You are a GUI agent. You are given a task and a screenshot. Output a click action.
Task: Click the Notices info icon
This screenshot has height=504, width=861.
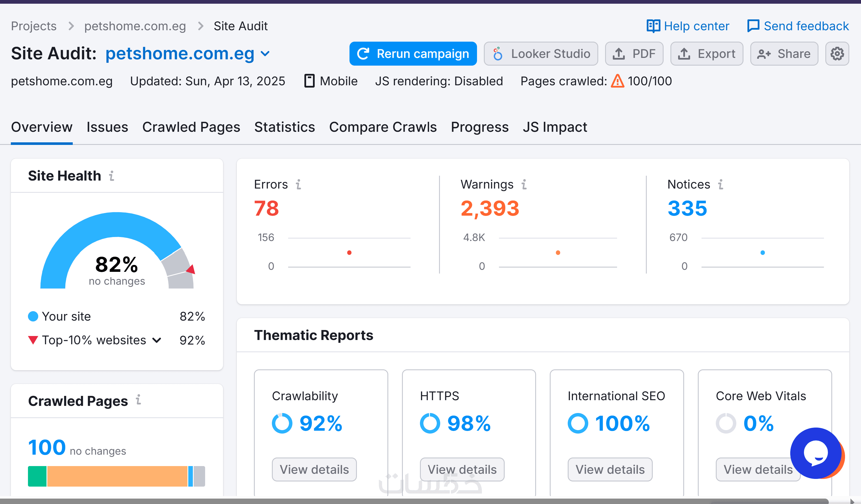point(720,185)
